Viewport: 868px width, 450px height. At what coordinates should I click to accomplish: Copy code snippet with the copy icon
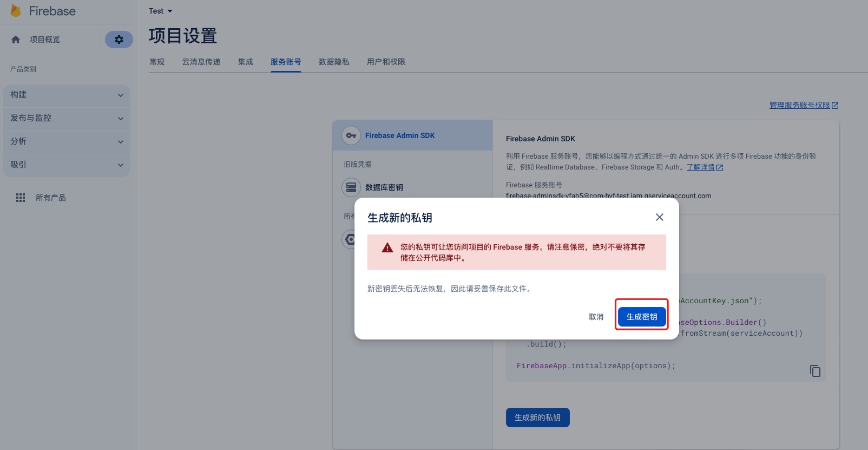pyautogui.click(x=815, y=371)
